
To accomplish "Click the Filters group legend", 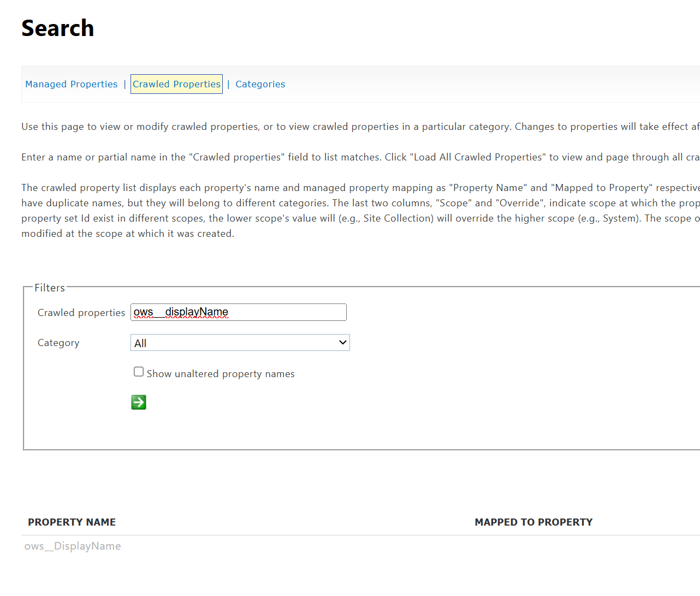I will pyautogui.click(x=50, y=288).
